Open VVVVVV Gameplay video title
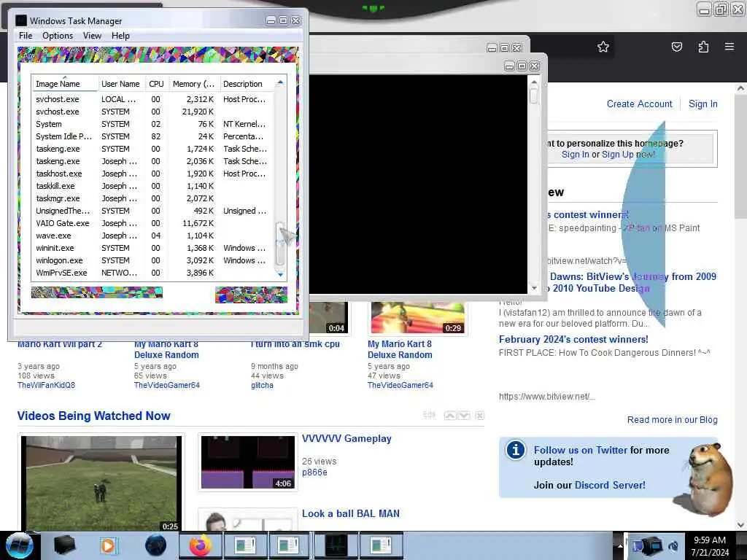 (x=347, y=438)
